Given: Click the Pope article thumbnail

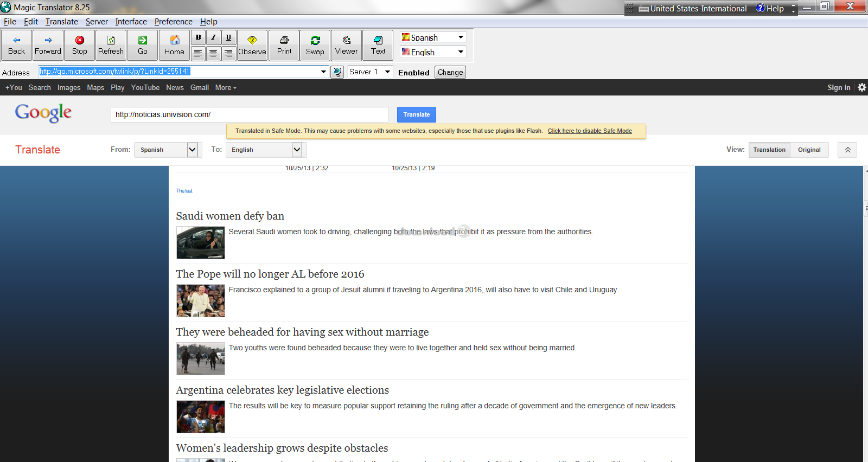Looking at the screenshot, I should click(x=201, y=300).
